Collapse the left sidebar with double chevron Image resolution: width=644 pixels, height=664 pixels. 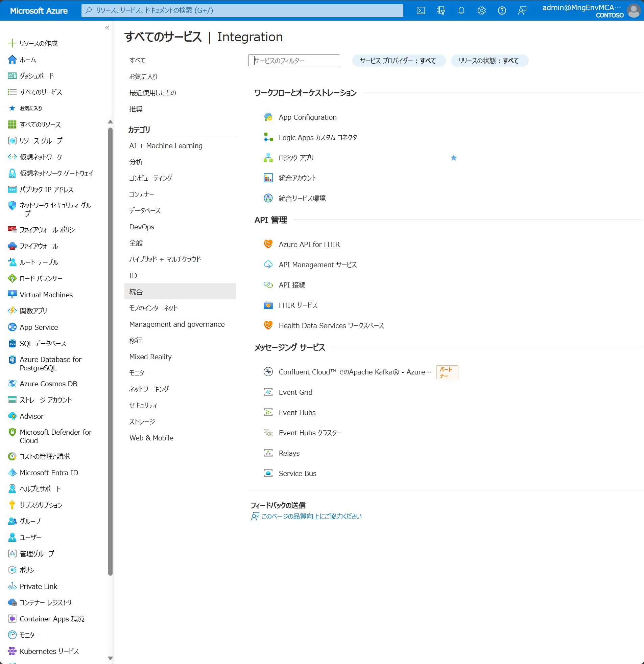pyautogui.click(x=107, y=28)
